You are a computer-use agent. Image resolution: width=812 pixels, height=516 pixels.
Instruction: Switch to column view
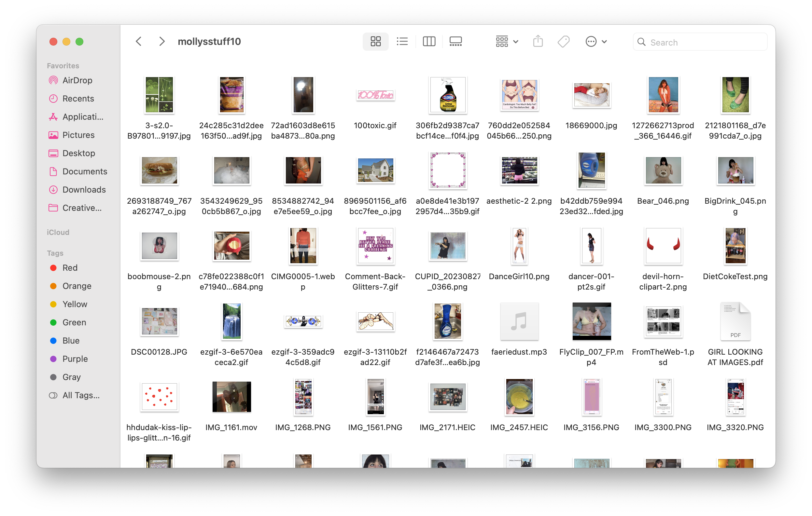(429, 41)
